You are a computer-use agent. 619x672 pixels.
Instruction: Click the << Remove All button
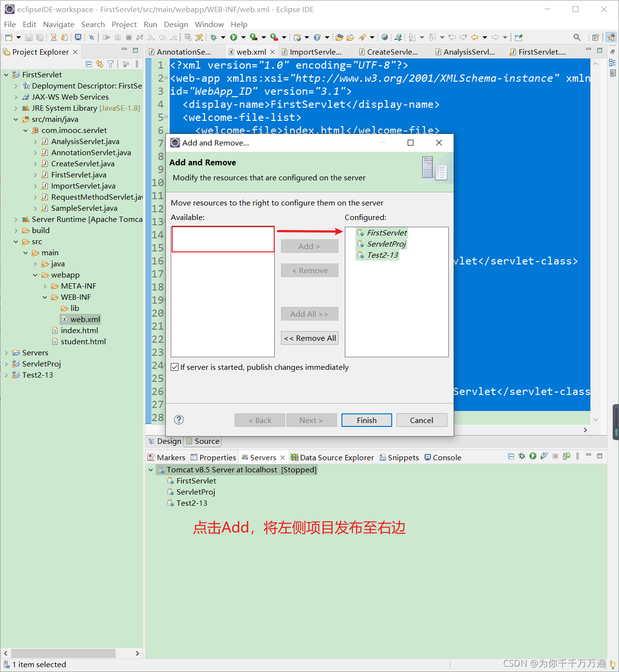309,338
